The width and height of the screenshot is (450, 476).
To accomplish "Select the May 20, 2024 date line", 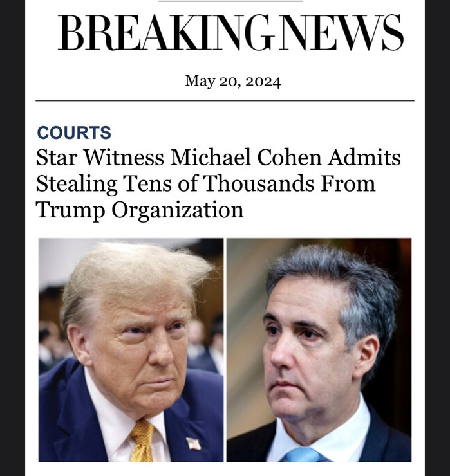I will point(233,81).
